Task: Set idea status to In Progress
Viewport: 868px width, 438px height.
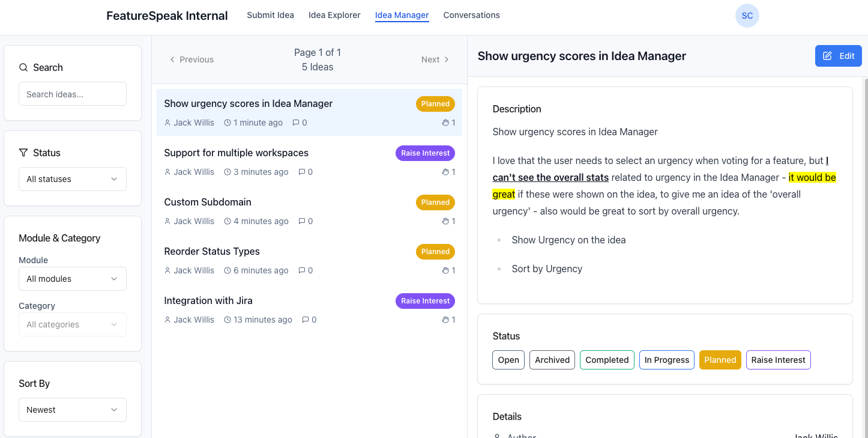Action: [666, 360]
